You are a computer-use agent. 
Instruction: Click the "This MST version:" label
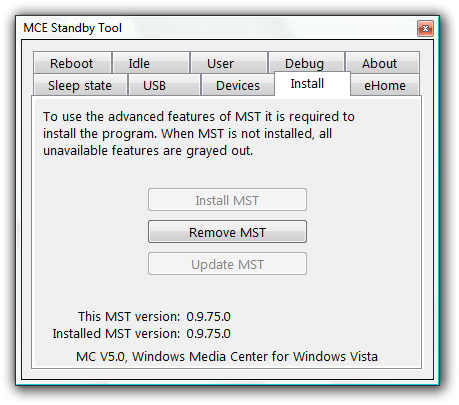(129, 316)
